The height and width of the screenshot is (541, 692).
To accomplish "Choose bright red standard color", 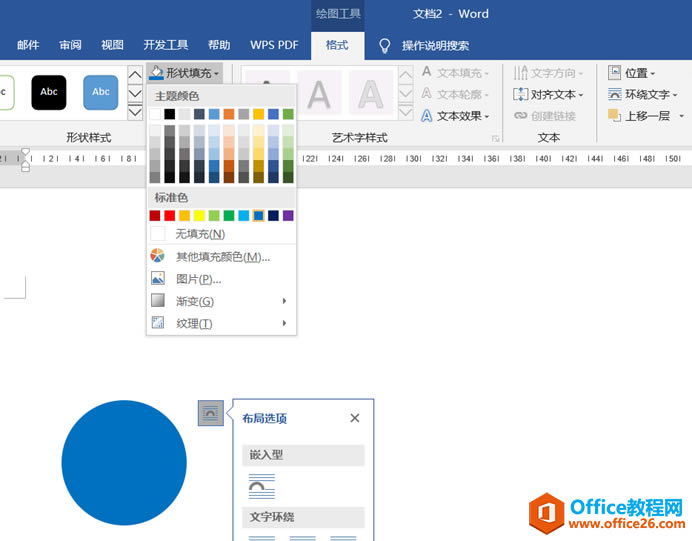I will click(x=169, y=215).
